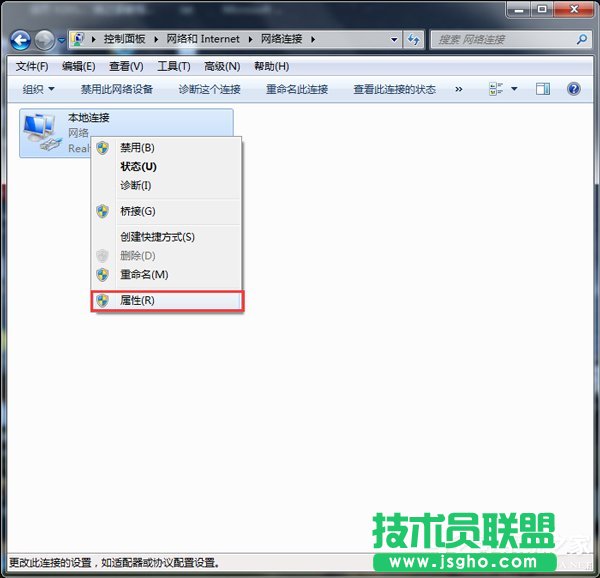
Task: Click the shield icon beside 禁用(B)
Action: [x=103, y=148]
